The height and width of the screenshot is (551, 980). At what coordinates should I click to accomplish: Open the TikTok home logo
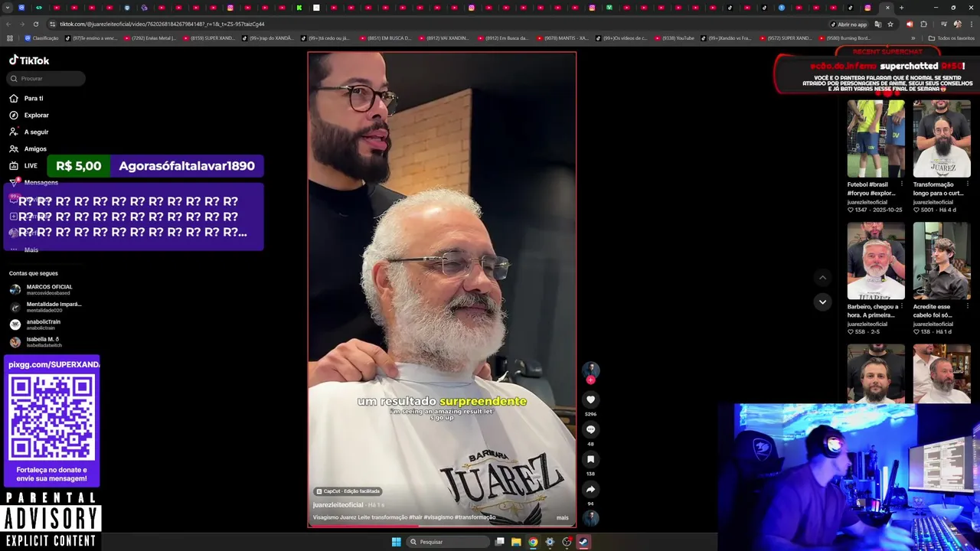tap(29, 60)
